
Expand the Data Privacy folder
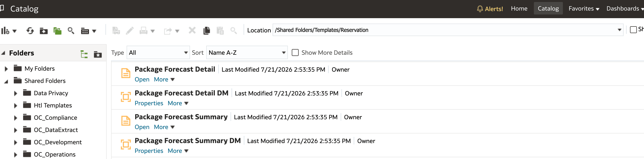point(15,93)
